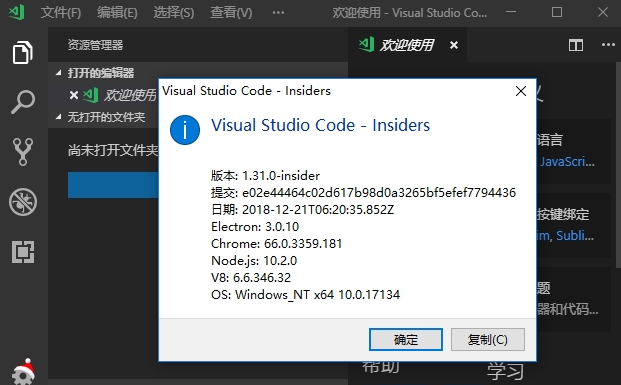
Task: Click the Electron: 3.0.10 line
Action: click(x=255, y=227)
